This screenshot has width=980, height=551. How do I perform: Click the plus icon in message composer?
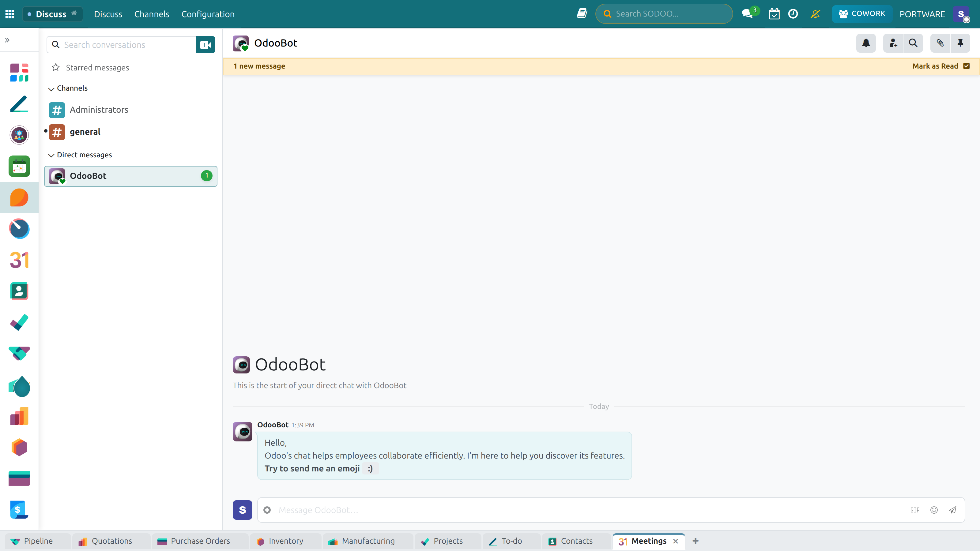coord(267,510)
